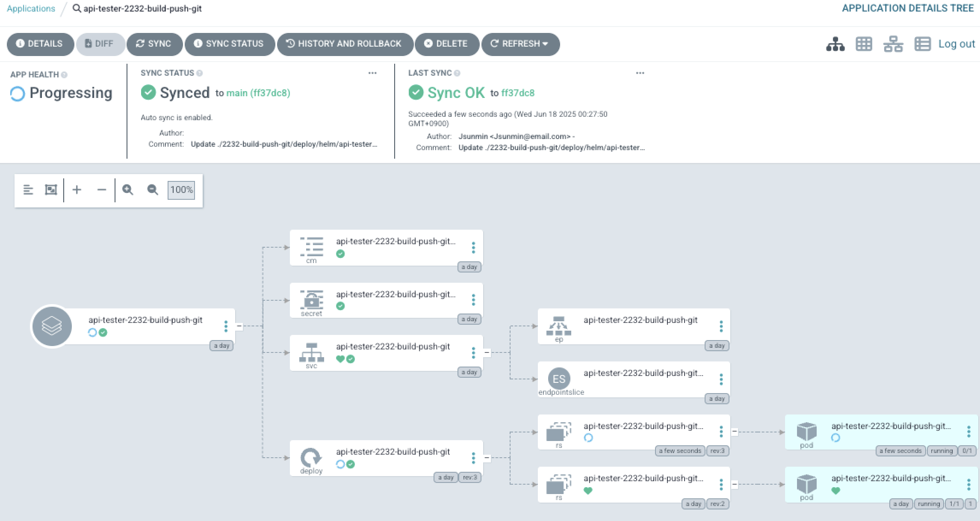Click the fit-to-screen image icon in toolbar
The image size is (980, 521).
click(51, 189)
